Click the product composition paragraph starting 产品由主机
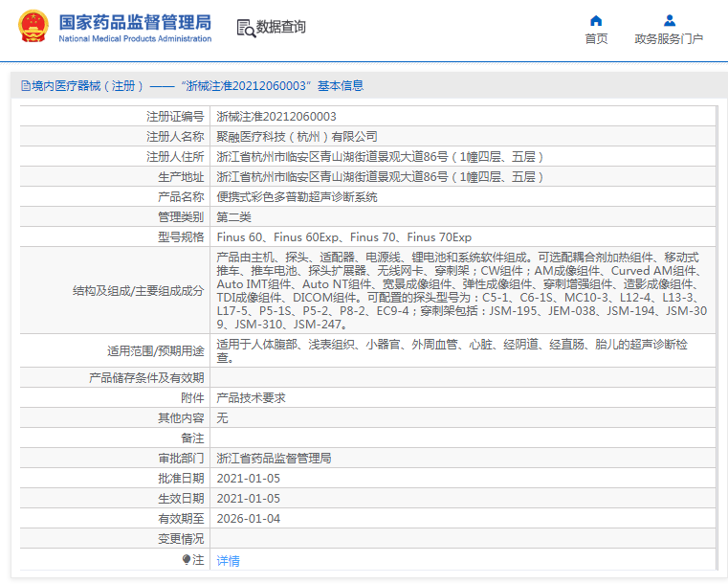 pyautogui.click(x=461, y=290)
